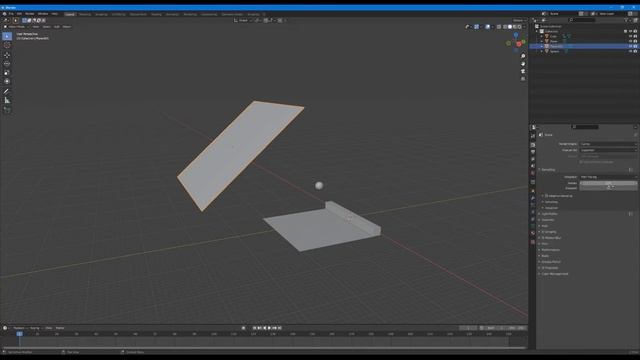The image size is (640, 360).
Task: Switch to material preview shading
Action: pyautogui.click(x=515, y=27)
